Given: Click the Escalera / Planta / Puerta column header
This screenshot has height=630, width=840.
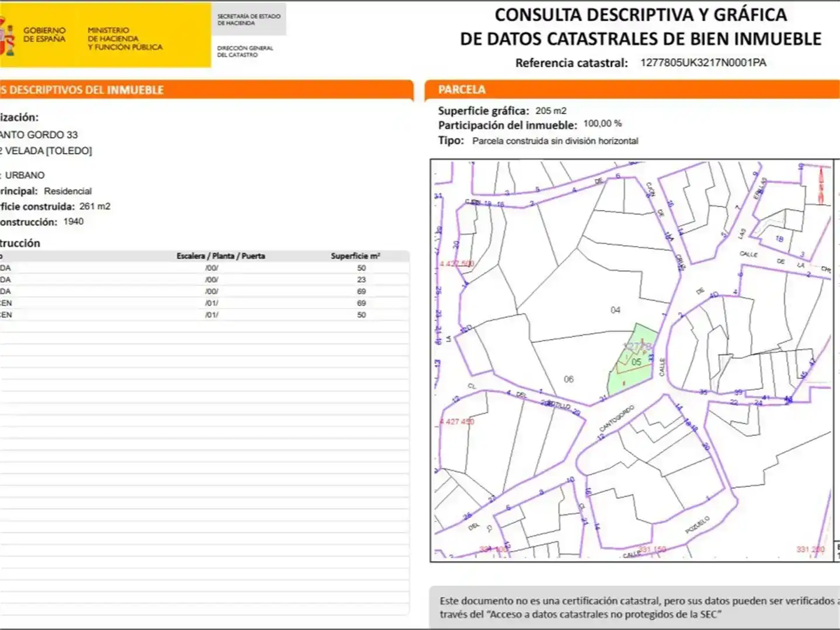Looking at the screenshot, I should [221, 256].
